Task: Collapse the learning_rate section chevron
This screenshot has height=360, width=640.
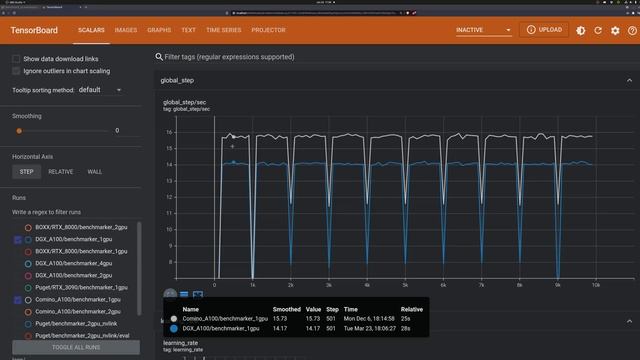Action: tap(629, 321)
